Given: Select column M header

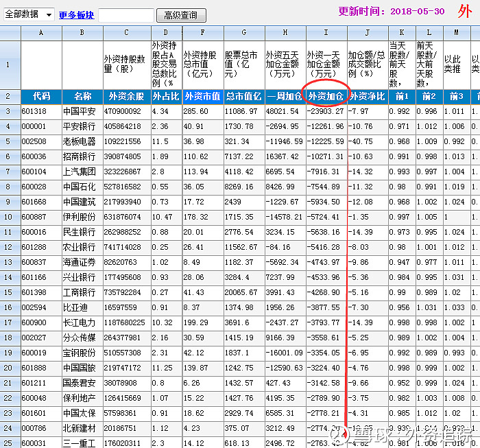Looking at the screenshot, I should coord(457,33).
